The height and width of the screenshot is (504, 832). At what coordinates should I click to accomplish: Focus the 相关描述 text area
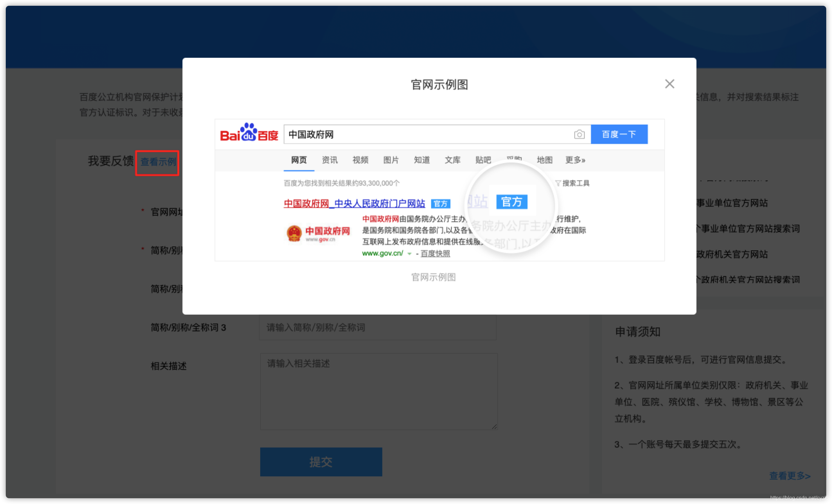378,391
